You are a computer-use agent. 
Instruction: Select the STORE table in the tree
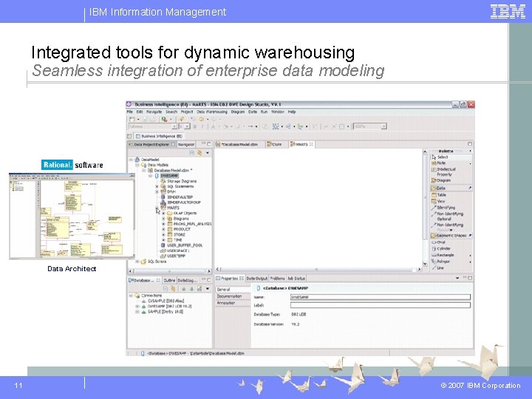point(179,235)
